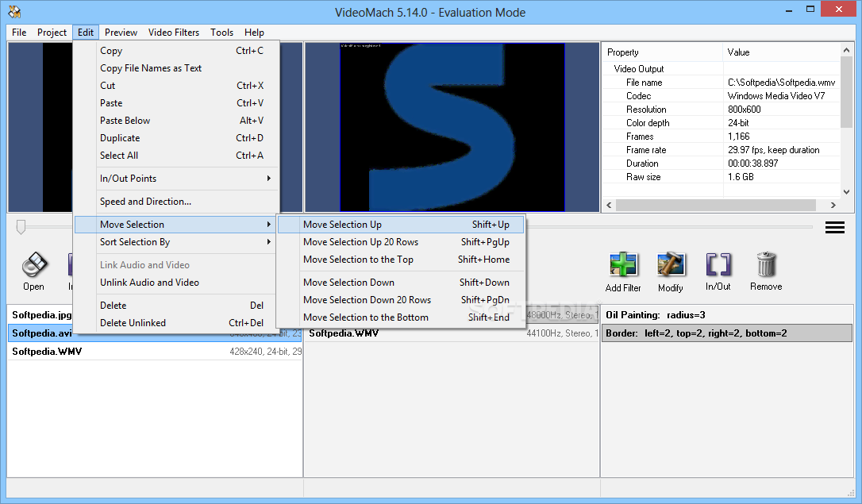This screenshot has width=862, height=504.
Task: Click the Resolution value 800x600
Action: [x=745, y=110]
